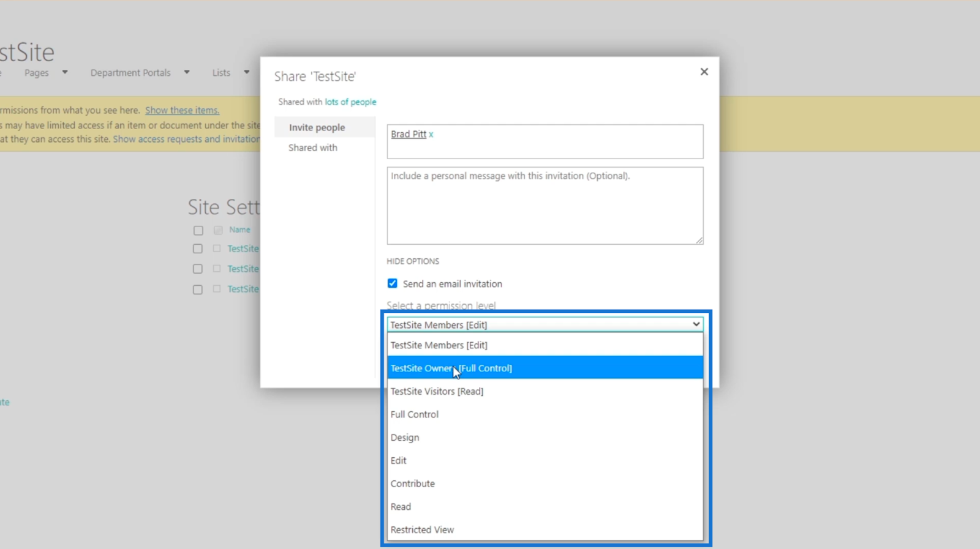Uncheck Send an email invitation
This screenshot has height=549, width=980.
point(392,283)
